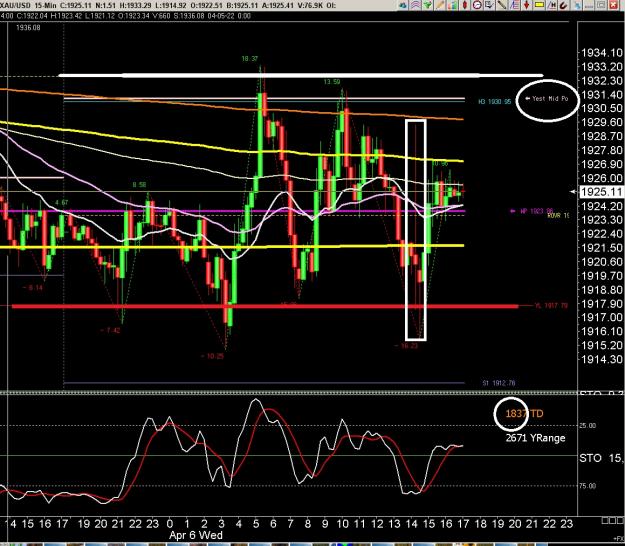625x546 pixels.
Task: Open the pink curved bands indicator tool
Action: (x=415, y=5)
